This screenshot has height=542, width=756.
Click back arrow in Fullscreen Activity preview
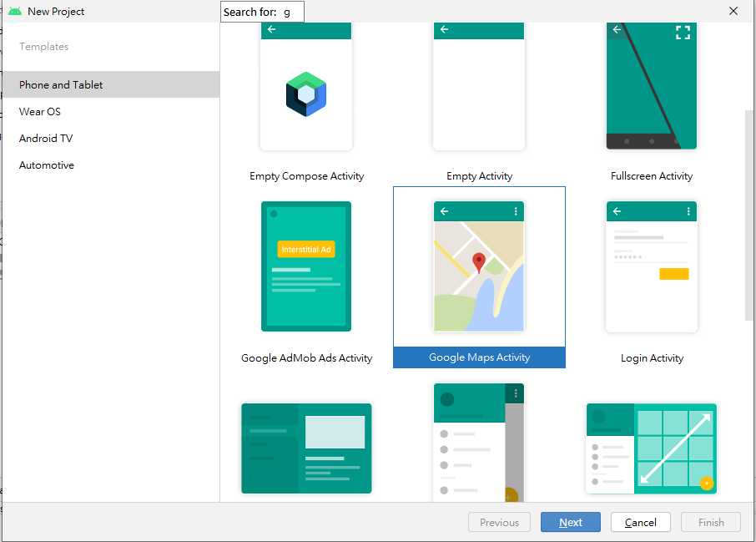(x=617, y=29)
